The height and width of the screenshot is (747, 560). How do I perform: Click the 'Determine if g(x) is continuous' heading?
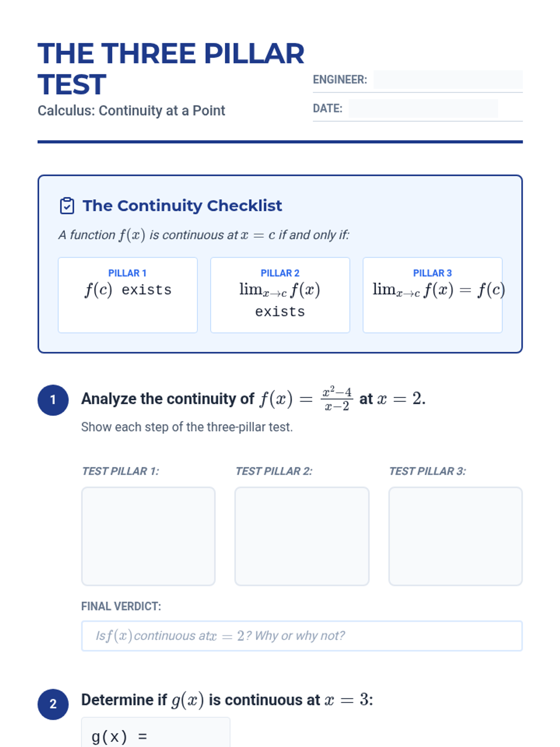point(227,700)
